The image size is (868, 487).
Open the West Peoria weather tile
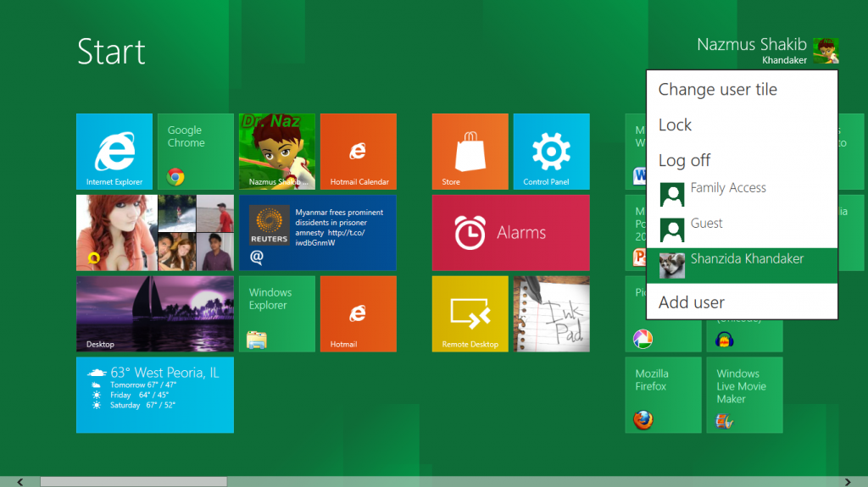tap(155, 396)
